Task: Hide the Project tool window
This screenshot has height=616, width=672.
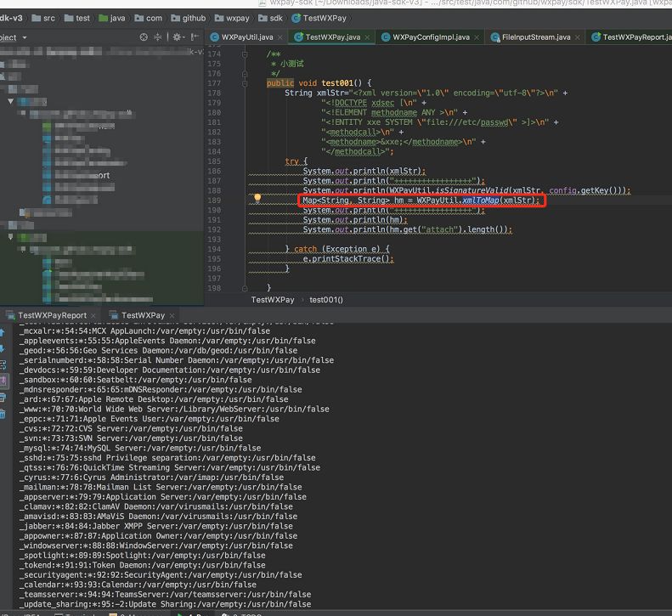Action: coord(195,37)
